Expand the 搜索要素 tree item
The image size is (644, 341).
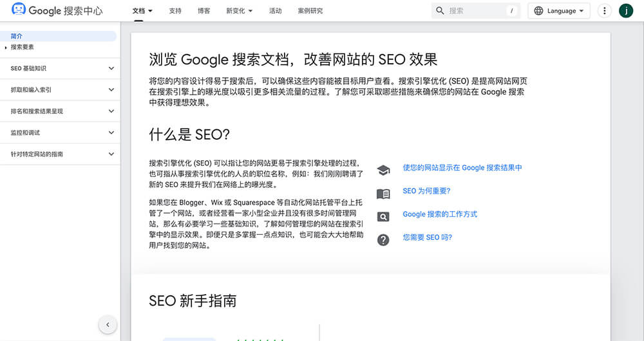pos(6,48)
